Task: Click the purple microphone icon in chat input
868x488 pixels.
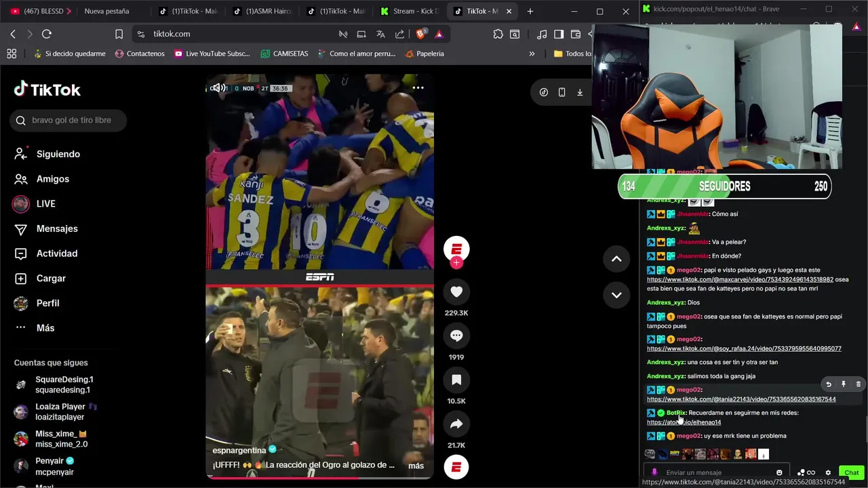Action: [x=654, y=472]
